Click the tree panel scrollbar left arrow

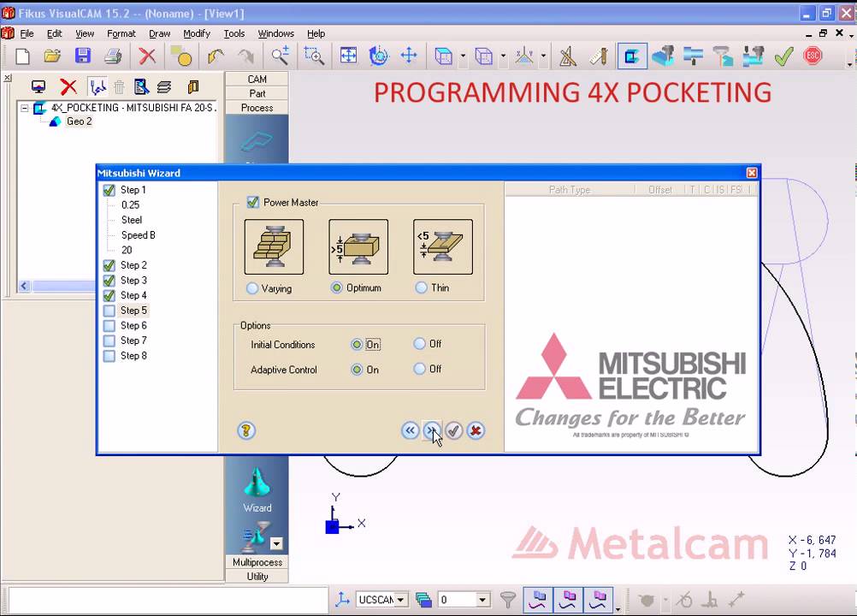pos(24,286)
